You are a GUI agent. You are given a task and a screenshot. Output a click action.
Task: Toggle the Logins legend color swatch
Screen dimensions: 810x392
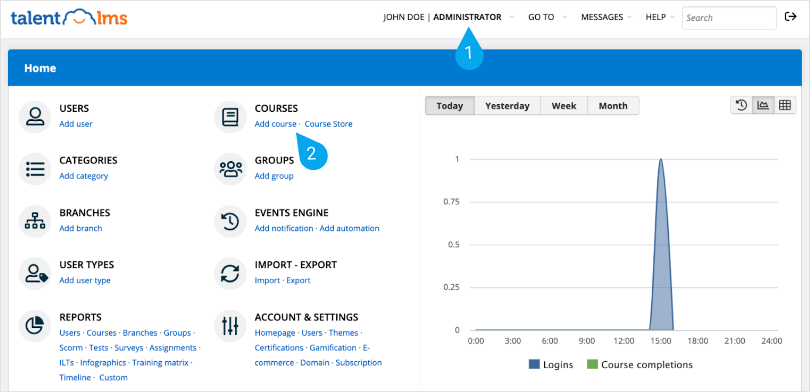pos(534,365)
